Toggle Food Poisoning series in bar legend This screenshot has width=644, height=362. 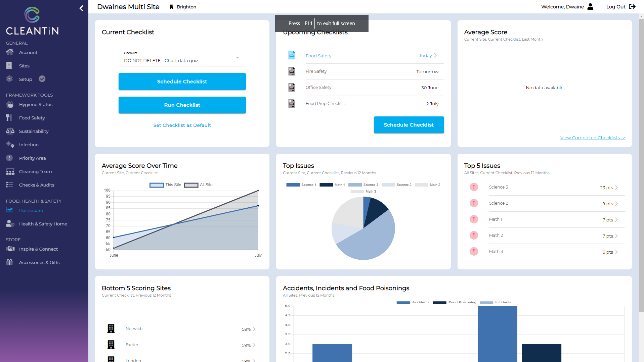pos(455,302)
